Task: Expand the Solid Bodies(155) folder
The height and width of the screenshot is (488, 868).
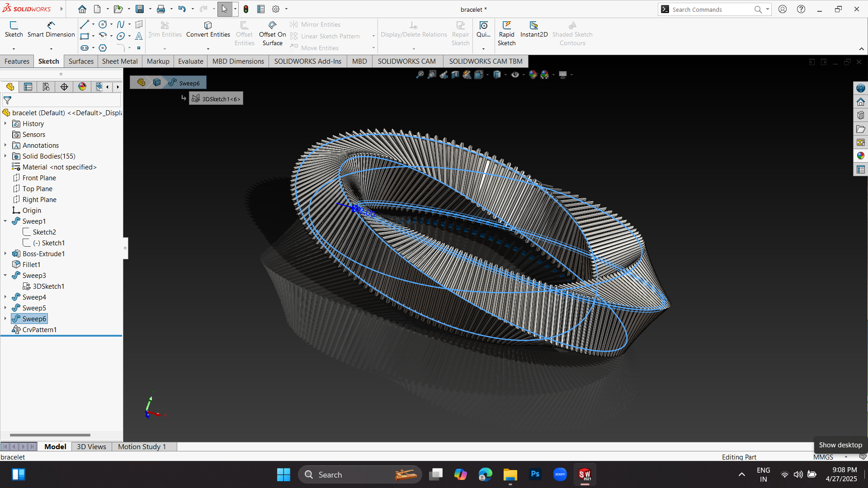Action: (x=5, y=156)
